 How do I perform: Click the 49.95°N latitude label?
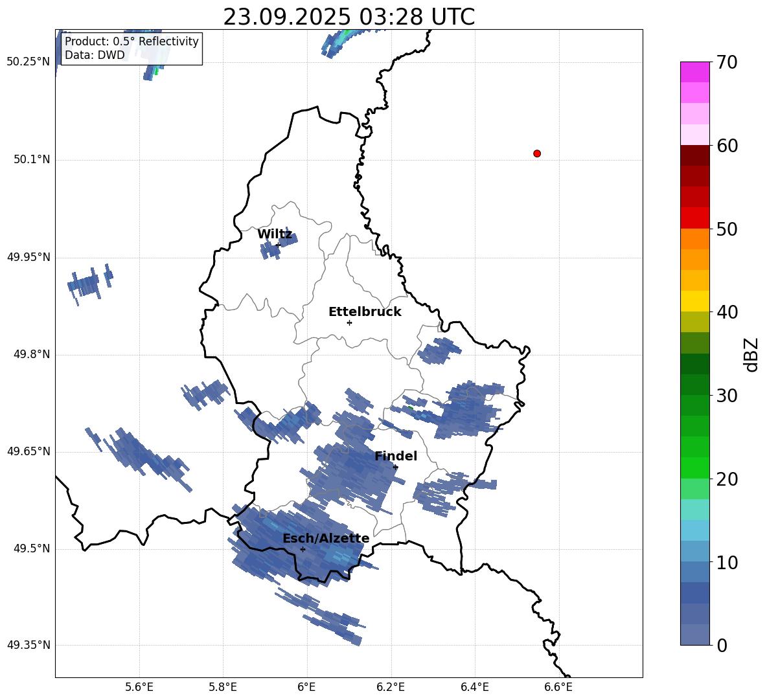(x=29, y=257)
